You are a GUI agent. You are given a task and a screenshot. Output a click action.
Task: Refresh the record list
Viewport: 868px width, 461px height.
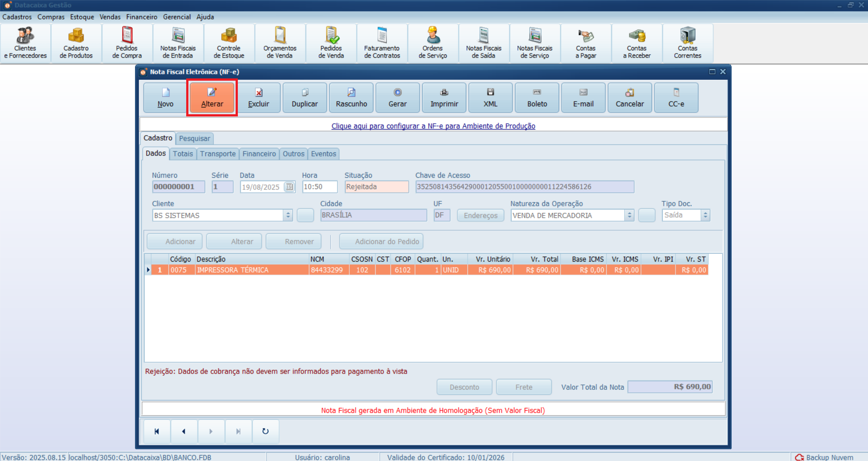tap(265, 431)
